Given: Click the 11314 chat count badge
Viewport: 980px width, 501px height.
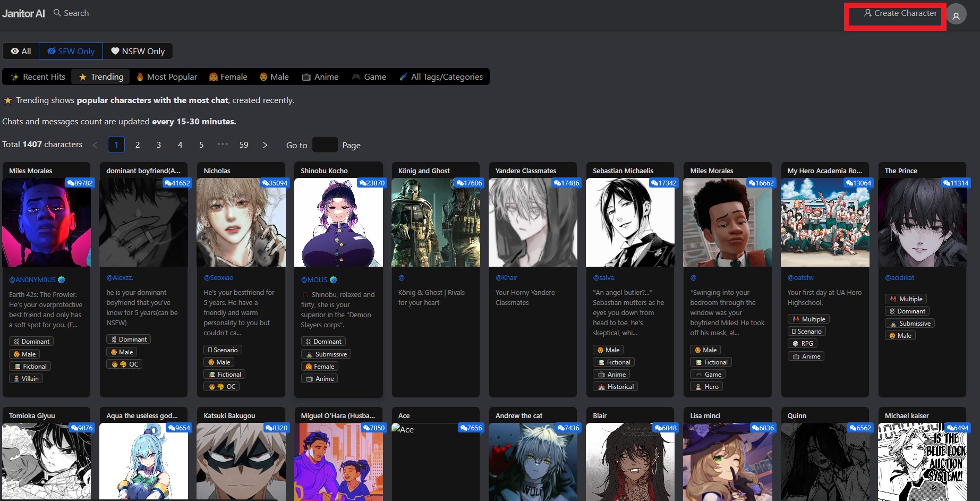Looking at the screenshot, I should [956, 183].
